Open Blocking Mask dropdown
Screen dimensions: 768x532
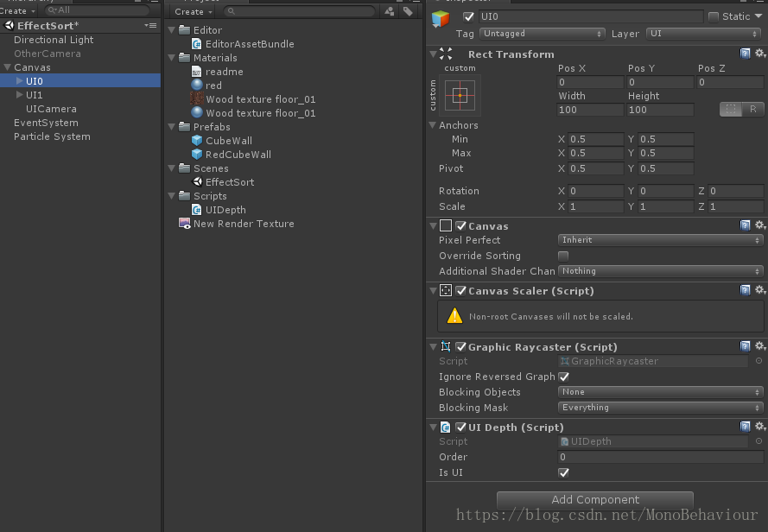[661, 408]
